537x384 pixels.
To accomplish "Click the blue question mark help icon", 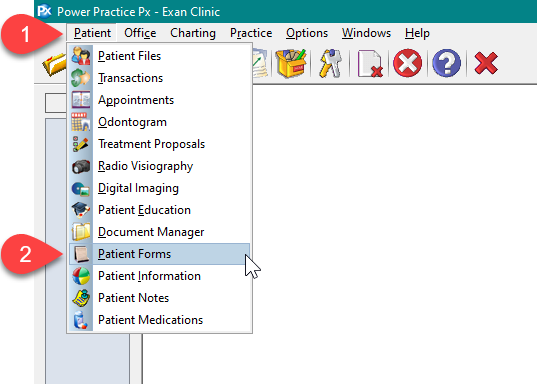I will click(x=447, y=63).
